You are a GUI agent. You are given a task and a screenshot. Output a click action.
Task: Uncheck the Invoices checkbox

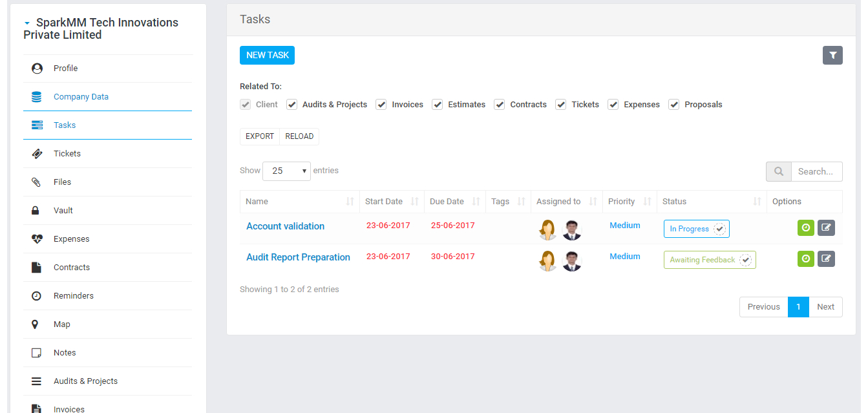(x=381, y=105)
